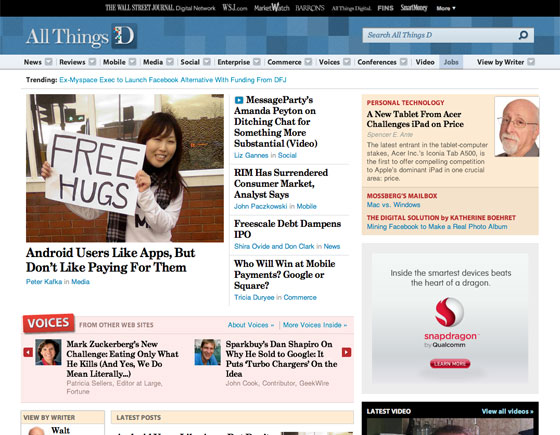Click the Learn More button in Snapdragon ad
This screenshot has width=560, height=435.
pos(450,364)
